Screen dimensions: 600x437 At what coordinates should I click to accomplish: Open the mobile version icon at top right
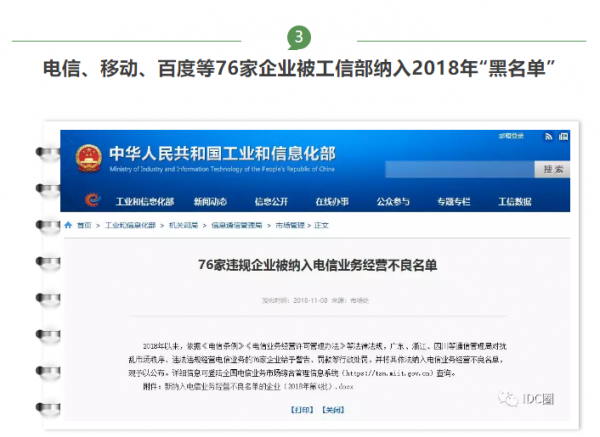tap(563, 137)
